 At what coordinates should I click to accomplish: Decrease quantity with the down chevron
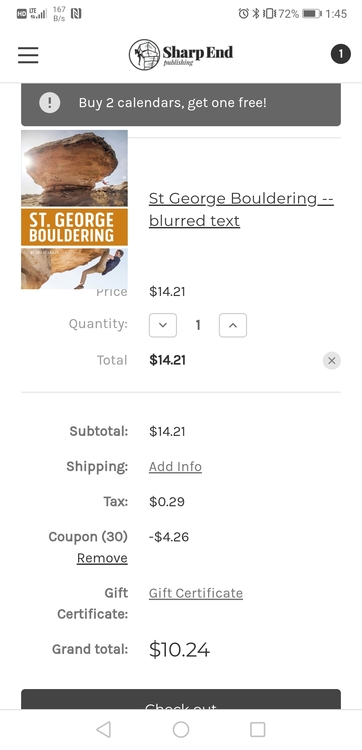point(163,325)
